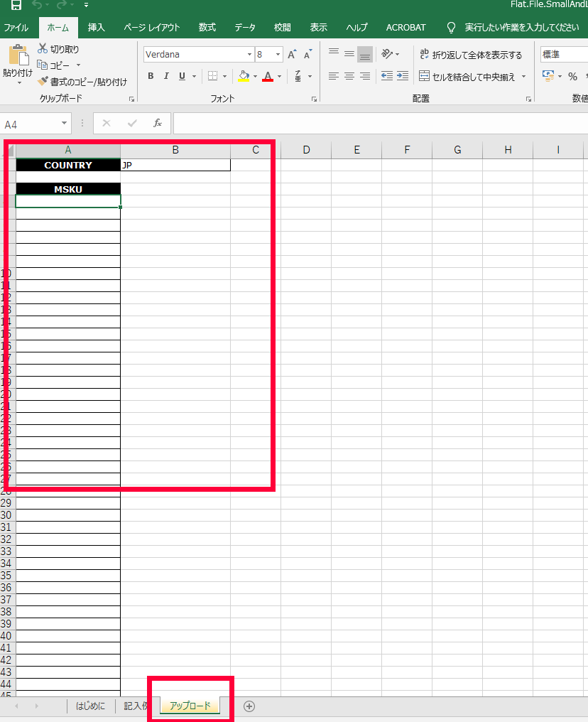This screenshot has width=588, height=722.
Task: Click the yellow fill color button
Action: point(244,76)
